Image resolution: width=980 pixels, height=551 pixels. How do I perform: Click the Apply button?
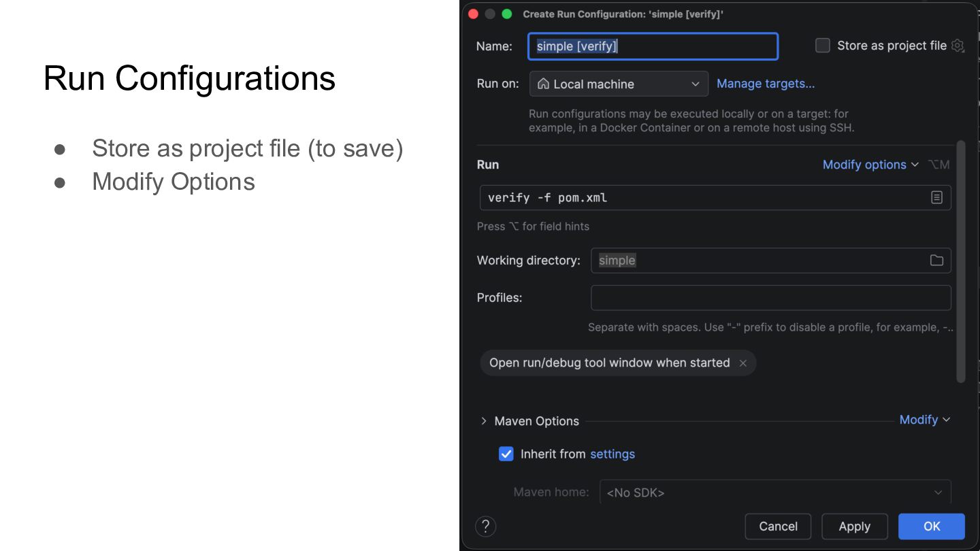pyautogui.click(x=854, y=526)
